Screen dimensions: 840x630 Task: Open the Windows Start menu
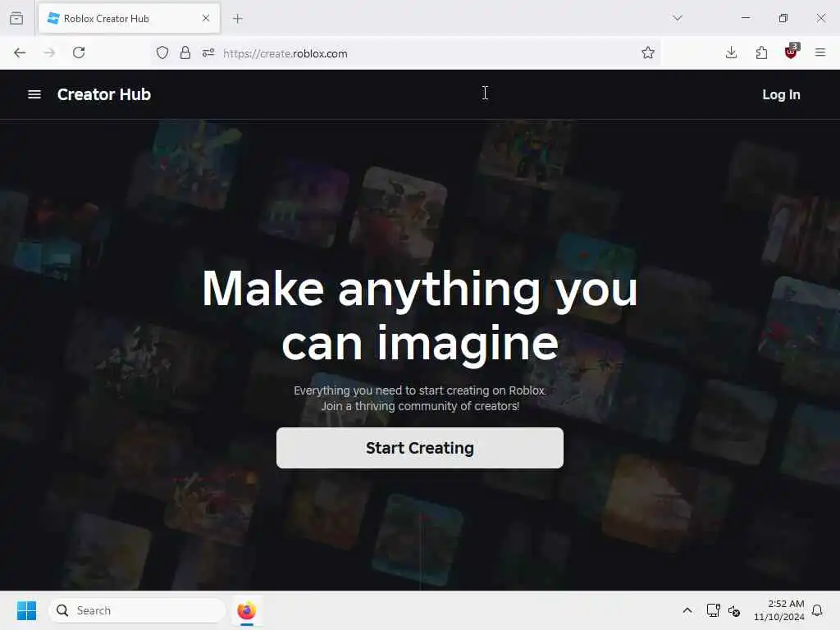click(x=26, y=610)
